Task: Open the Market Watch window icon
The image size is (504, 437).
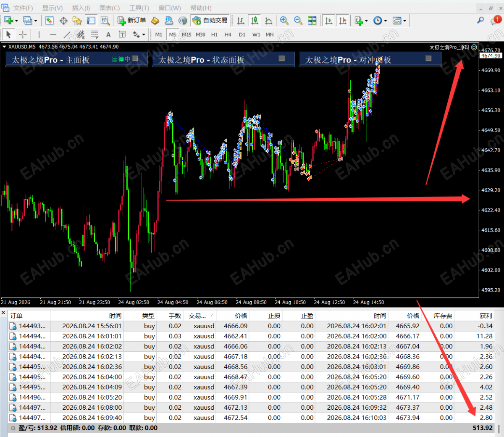Action: [49, 21]
